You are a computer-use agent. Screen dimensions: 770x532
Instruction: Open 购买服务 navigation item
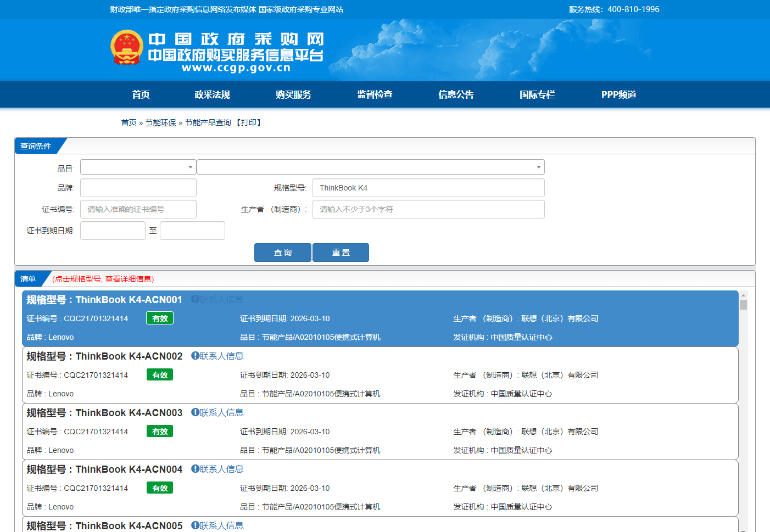point(293,94)
